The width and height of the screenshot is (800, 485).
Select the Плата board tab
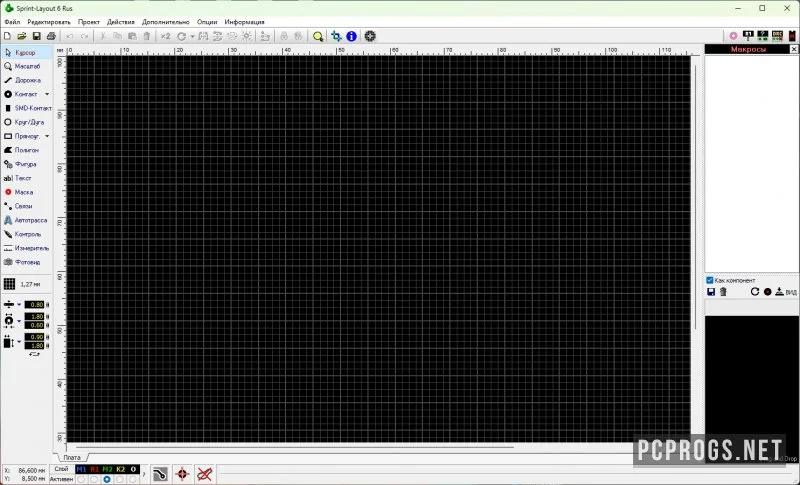tap(72, 457)
